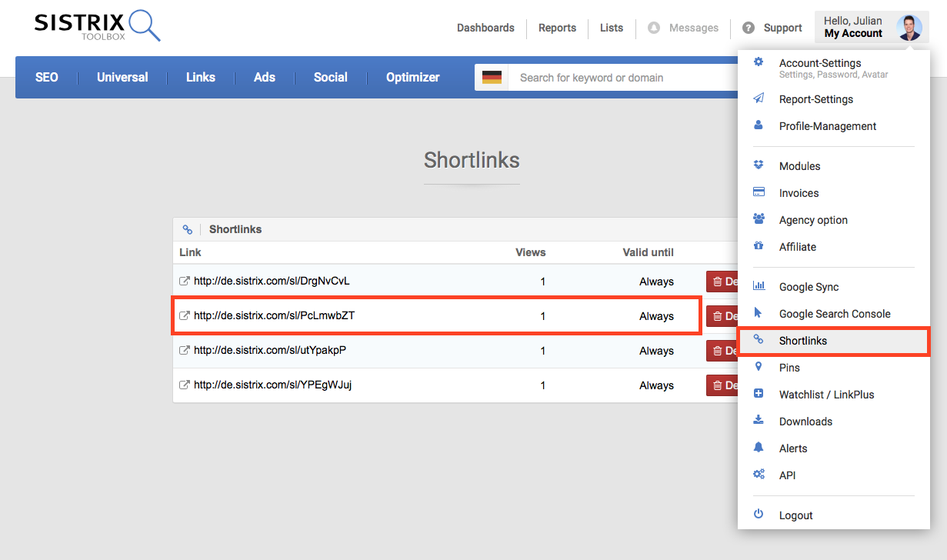The height and width of the screenshot is (560, 947).
Task: Select the SEO tab in the navigation bar
Action: [46, 77]
